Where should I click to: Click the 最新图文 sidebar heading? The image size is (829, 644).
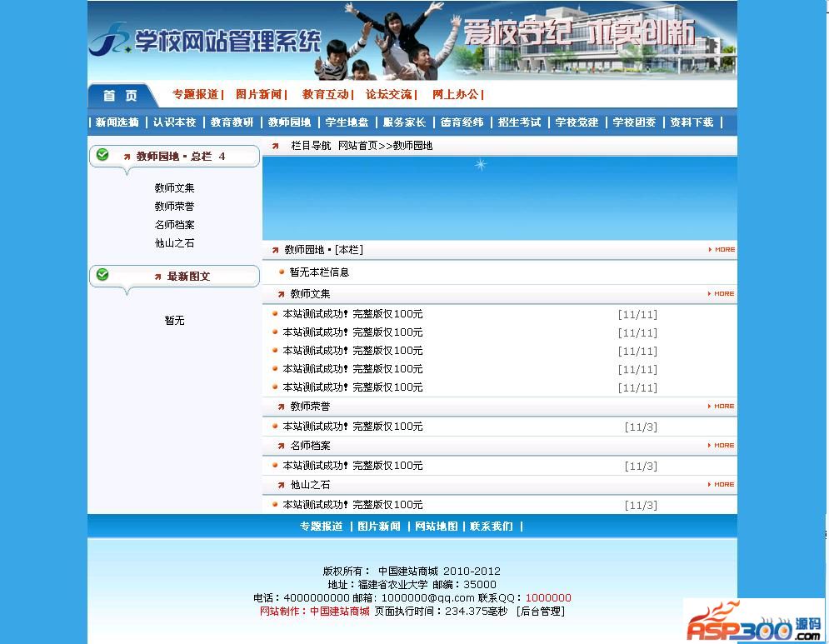click(x=189, y=276)
